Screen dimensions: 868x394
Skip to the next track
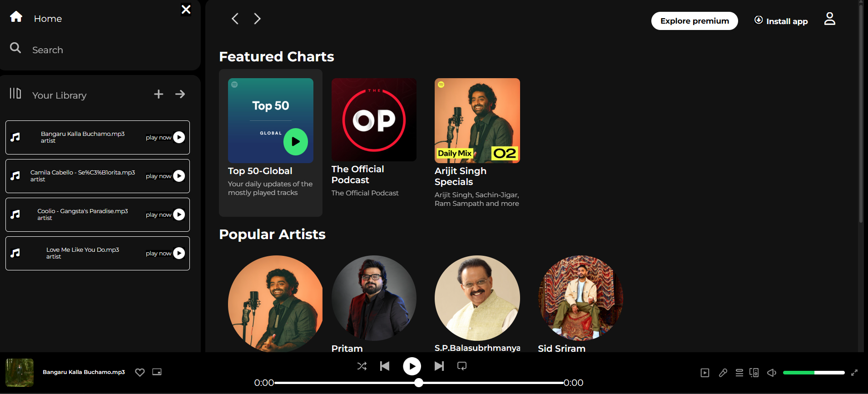[x=439, y=366]
